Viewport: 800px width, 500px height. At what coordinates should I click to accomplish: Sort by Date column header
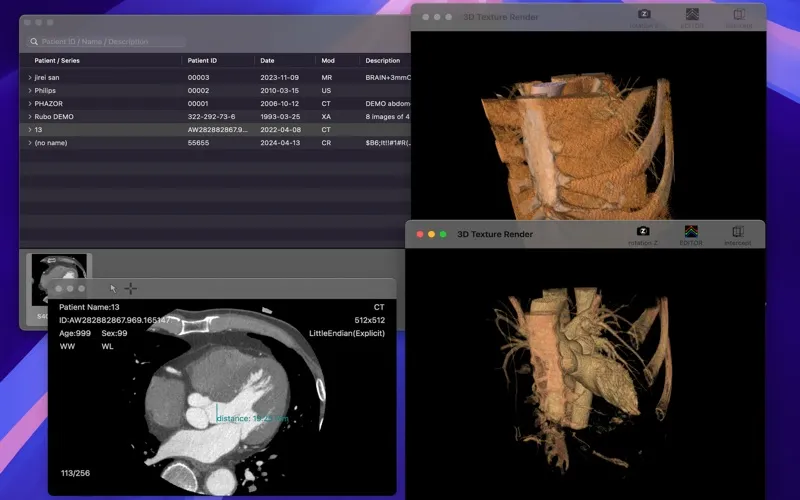[x=267, y=60]
